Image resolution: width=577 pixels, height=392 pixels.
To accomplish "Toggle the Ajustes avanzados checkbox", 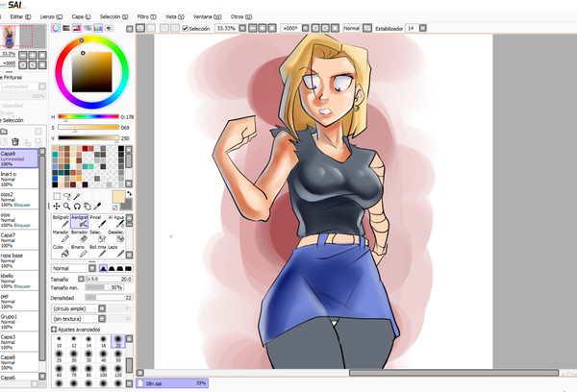I will point(54,330).
